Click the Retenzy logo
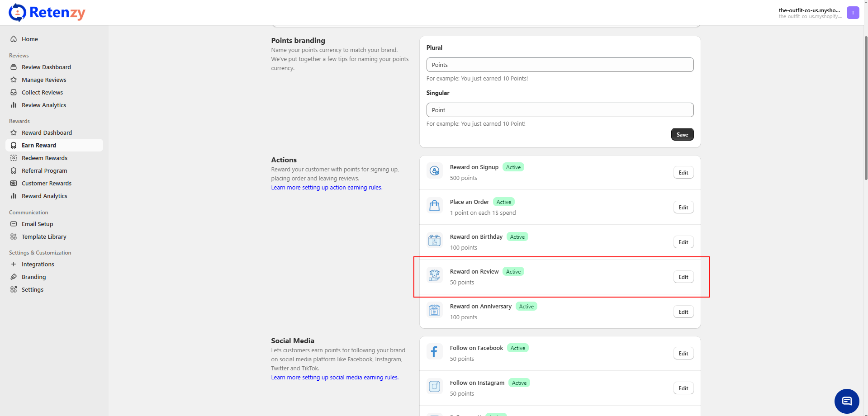 pyautogui.click(x=47, y=13)
